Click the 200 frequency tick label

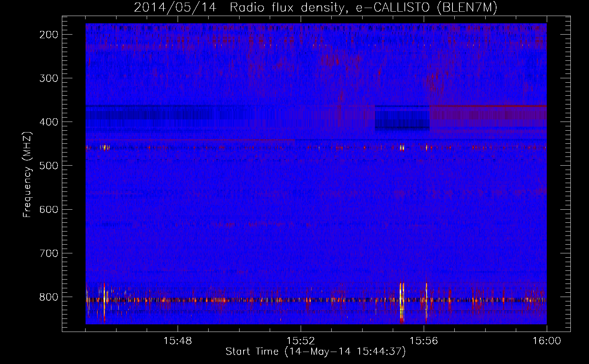tap(49, 35)
